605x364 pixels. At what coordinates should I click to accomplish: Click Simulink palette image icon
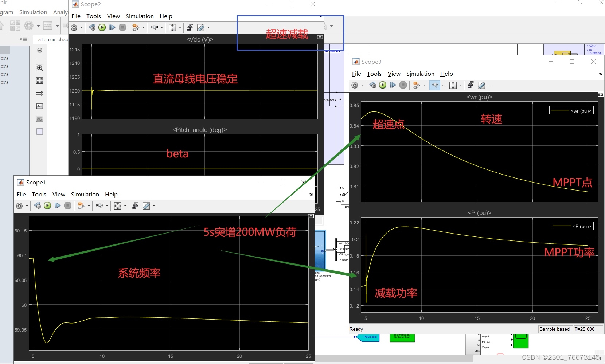40,119
